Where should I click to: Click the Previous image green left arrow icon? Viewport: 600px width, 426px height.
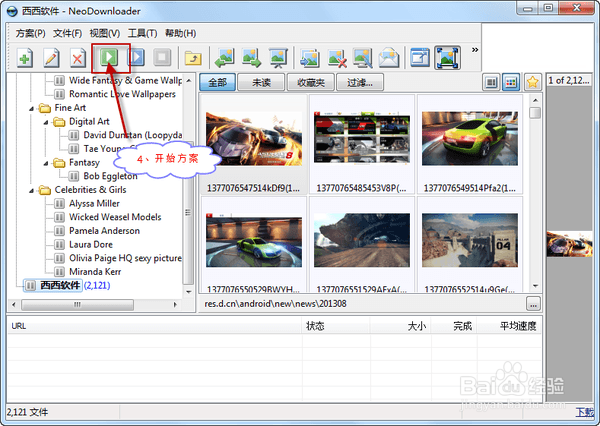pyautogui.click(x=225, y=58)
